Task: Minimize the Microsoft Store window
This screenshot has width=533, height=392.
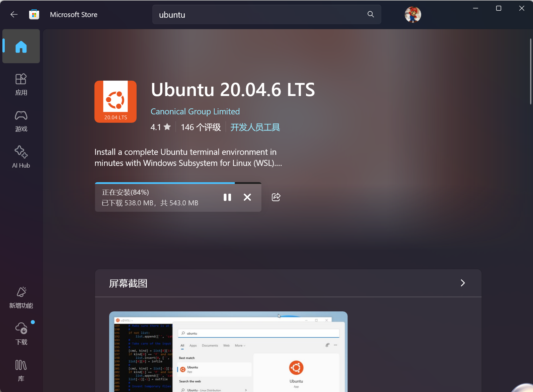Action: click(x=475, y=8)
